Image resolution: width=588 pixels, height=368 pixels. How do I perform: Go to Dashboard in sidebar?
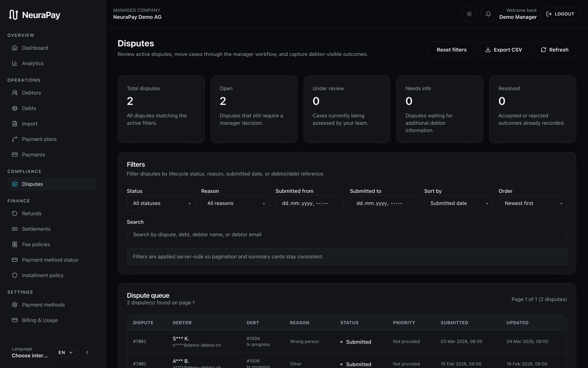coord(52,48)
